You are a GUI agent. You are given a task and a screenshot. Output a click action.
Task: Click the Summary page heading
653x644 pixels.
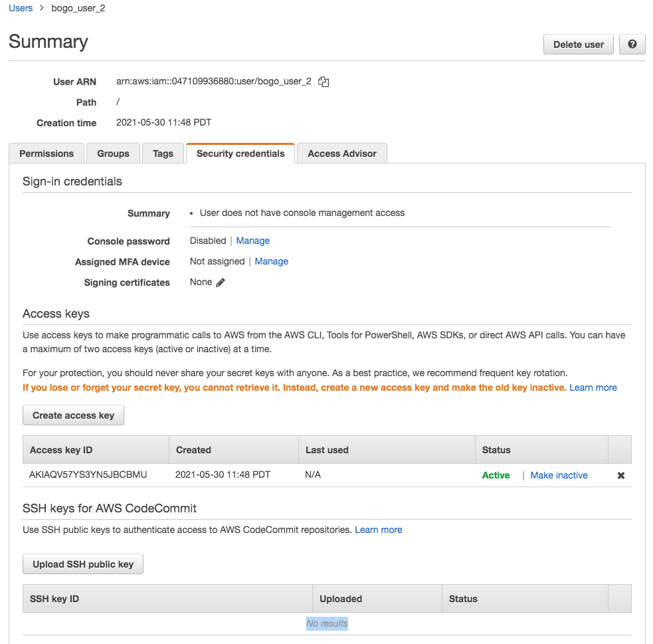pyautogui.click(x=48, y=42)
